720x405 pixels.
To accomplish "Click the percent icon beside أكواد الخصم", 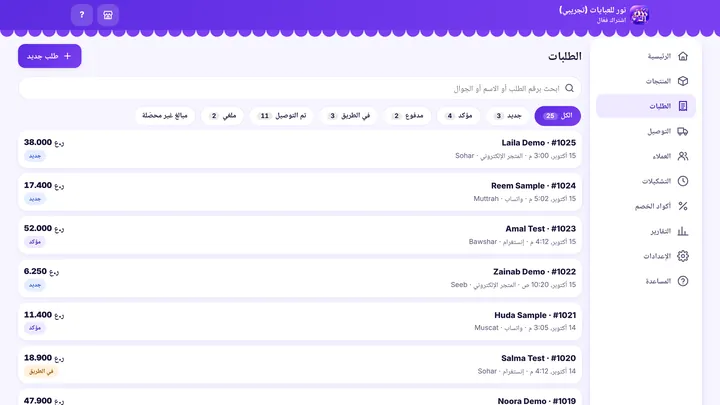I will click(x=683, y=206).
